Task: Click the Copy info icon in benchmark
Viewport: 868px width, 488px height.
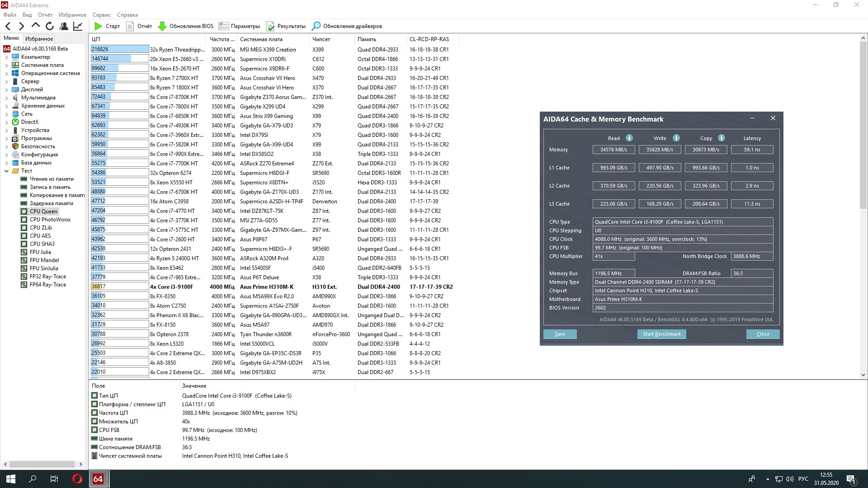Action: 722,138
